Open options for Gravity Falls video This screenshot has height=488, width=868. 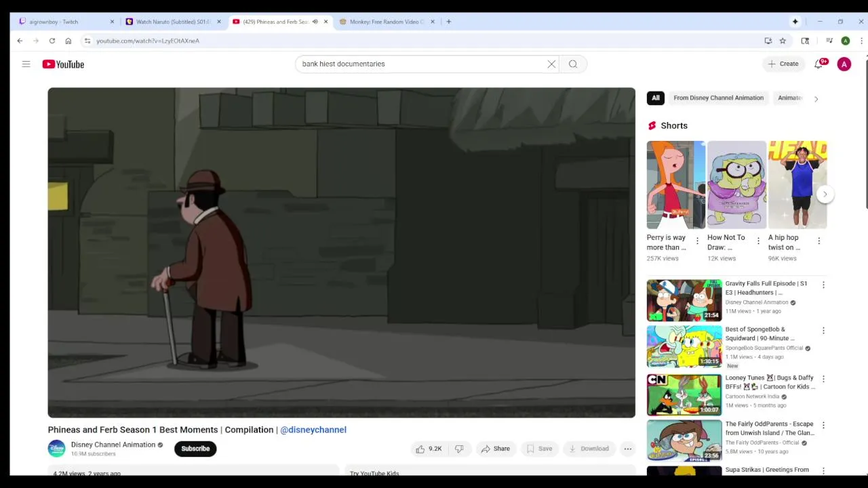[x=823, y=285]
